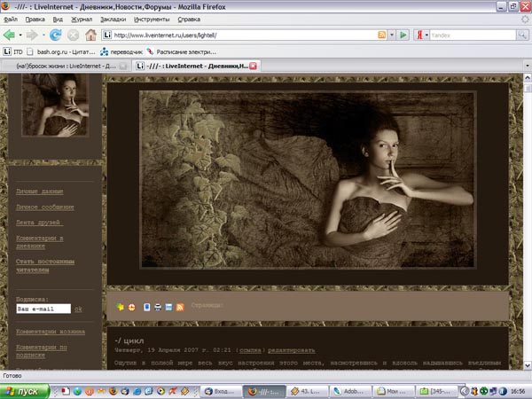Screen dimensions: 532x399
Task: Open the Файл menu
Action: 11,20
